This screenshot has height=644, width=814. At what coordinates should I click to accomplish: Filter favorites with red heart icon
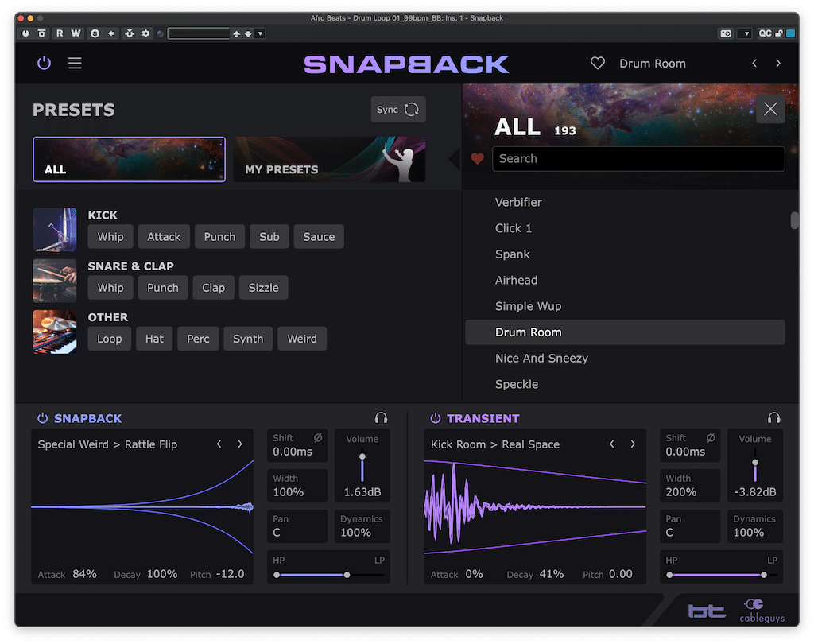point(477,159)
